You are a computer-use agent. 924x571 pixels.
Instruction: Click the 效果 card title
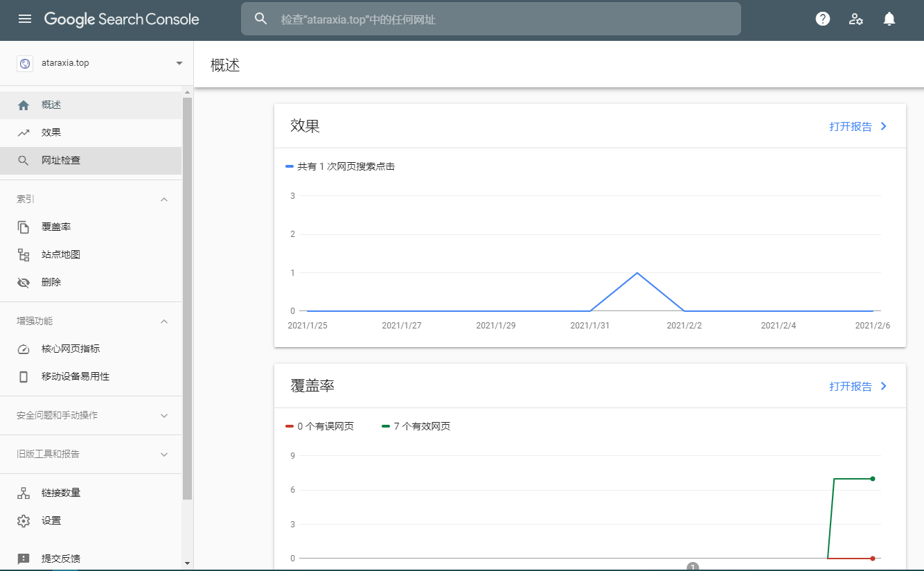pos(305,126)
